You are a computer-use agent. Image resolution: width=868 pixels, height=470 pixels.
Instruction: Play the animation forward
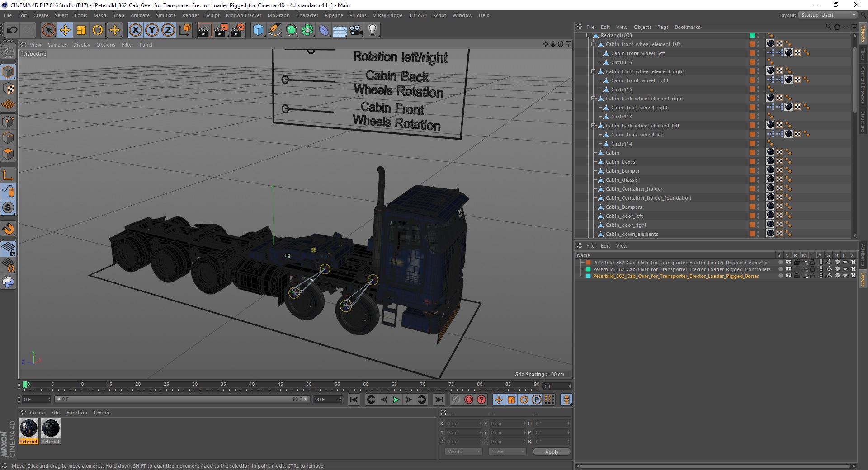click(x=396, y=399)
